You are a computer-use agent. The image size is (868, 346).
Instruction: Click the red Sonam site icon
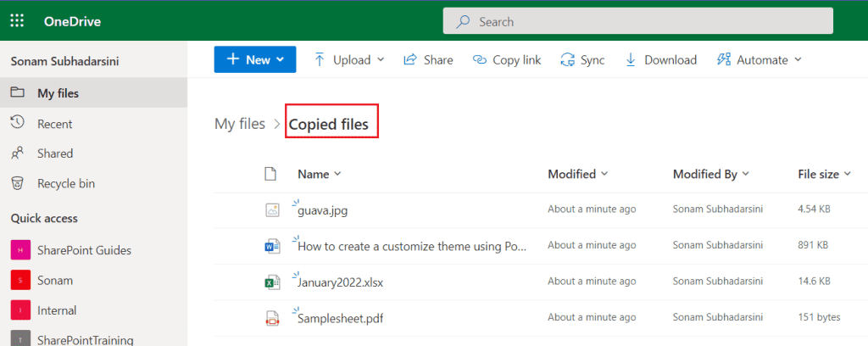[20, 280]
